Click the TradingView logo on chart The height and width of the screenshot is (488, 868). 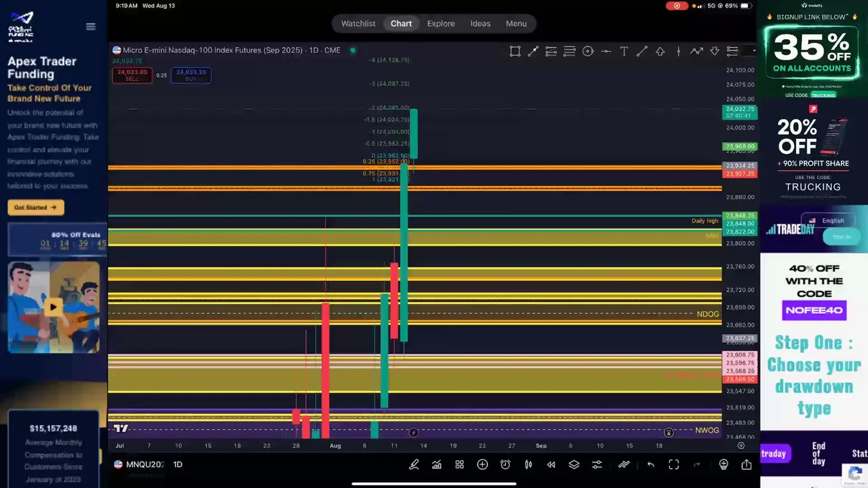121,428
